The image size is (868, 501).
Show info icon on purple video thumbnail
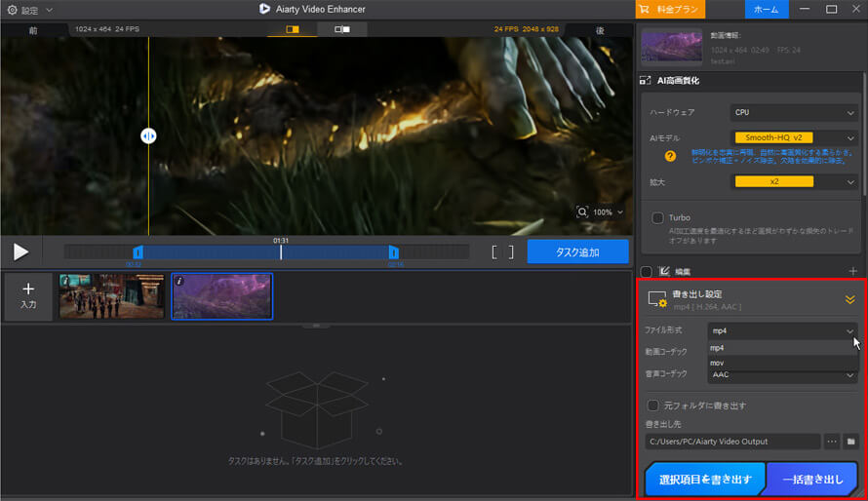click(179, 282)
